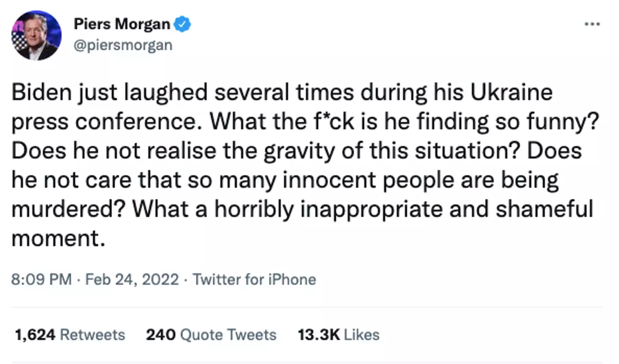Click the blue verified badge
619x364 pixels.
(x=182, y=24)
